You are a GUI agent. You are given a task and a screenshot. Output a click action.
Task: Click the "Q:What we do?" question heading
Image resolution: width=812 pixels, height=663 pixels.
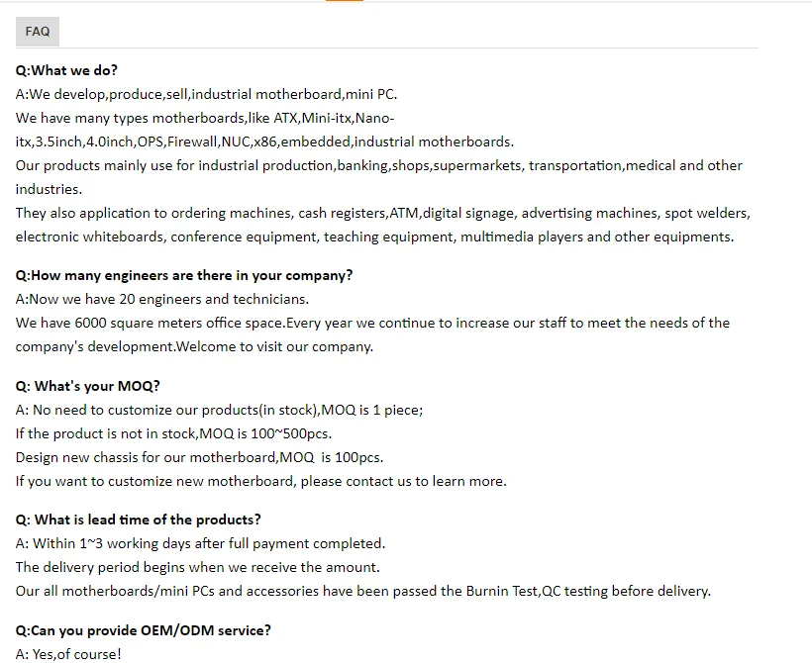[x=66, y=70]
